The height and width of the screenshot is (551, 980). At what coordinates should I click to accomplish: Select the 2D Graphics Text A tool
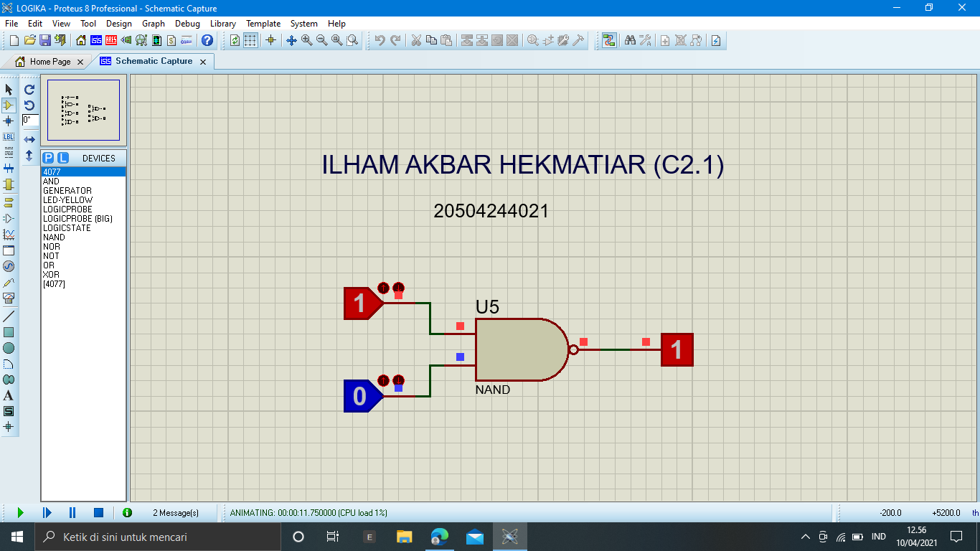9,395
